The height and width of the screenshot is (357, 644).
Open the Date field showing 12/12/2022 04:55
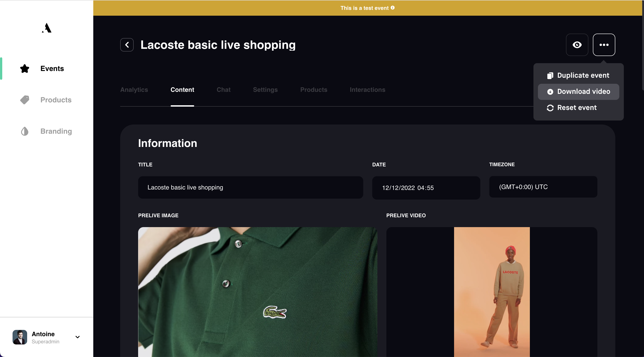pyautogui.click(x=426, y=188)
